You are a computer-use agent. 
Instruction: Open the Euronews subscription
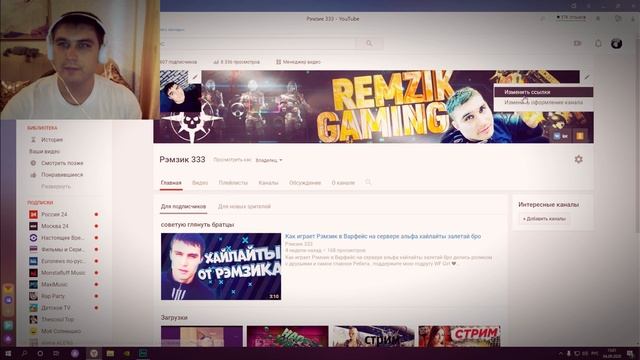(63, 261)
